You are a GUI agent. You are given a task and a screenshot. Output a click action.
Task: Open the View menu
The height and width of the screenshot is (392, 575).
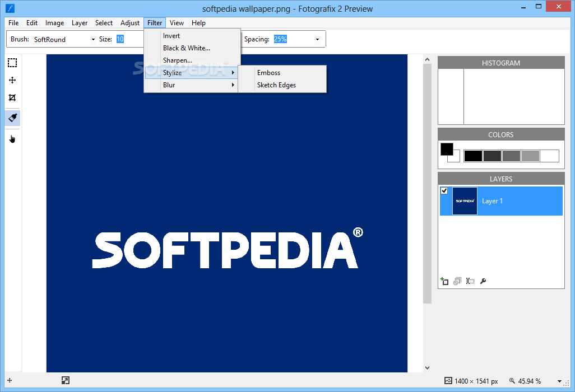177,23
